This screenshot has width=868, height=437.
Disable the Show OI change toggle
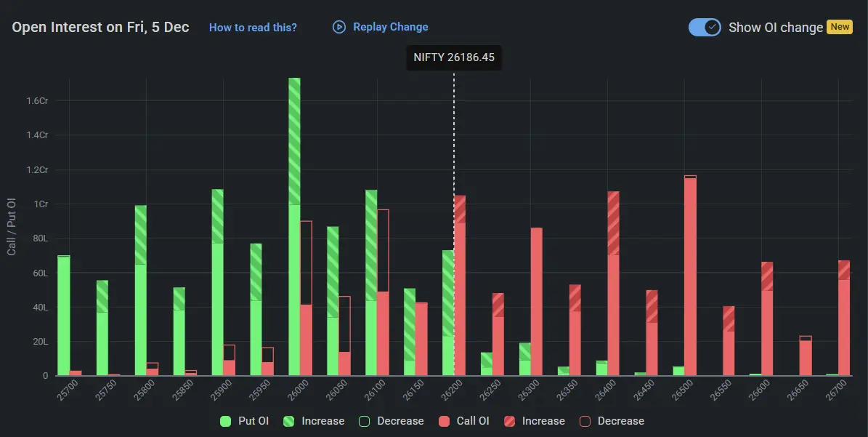click(705, 27)
